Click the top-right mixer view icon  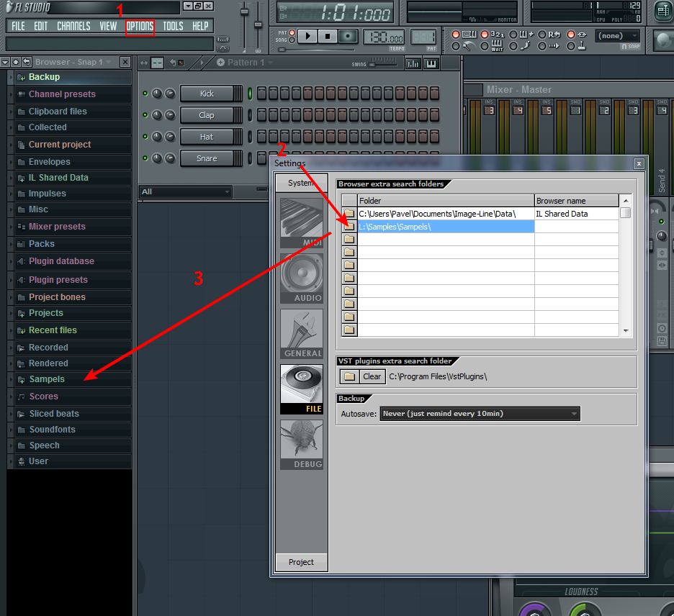click(x=662, y=11)
